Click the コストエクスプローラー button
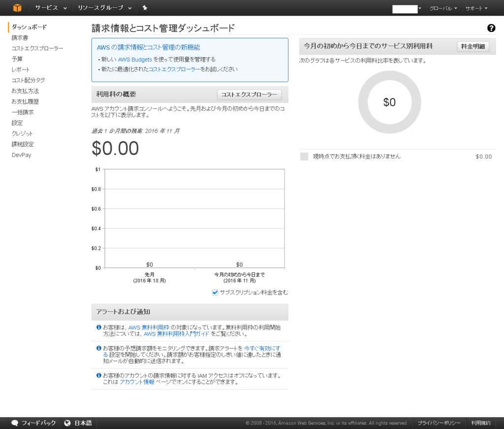This screenshot has width=504, height=429. 250,95
